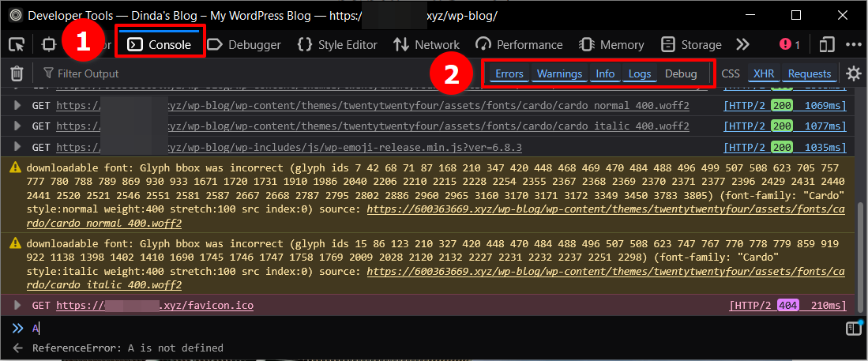This screenshot has width=868, height=361.
Task: Expand the wp-emoji-release.min.js GET request
Action: [17, 147]
